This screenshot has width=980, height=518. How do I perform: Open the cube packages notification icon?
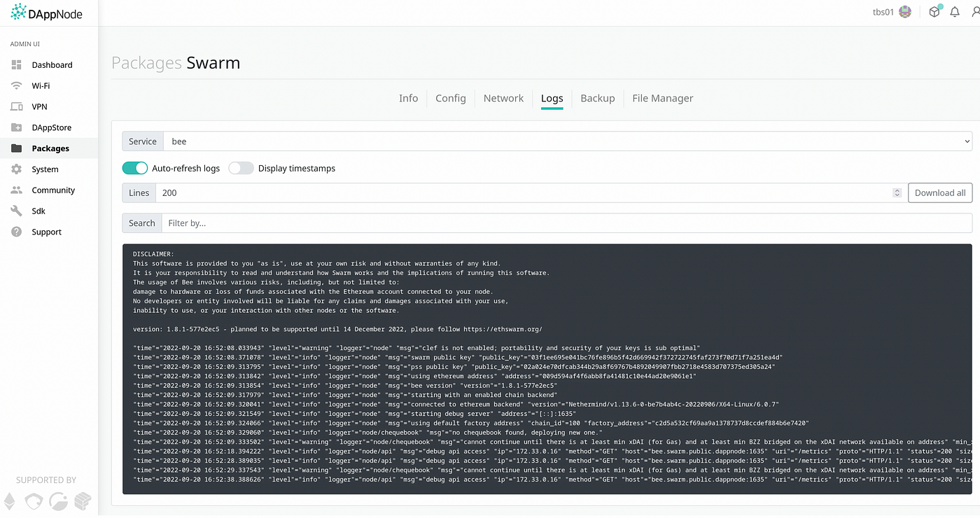(x=934, y=12)
